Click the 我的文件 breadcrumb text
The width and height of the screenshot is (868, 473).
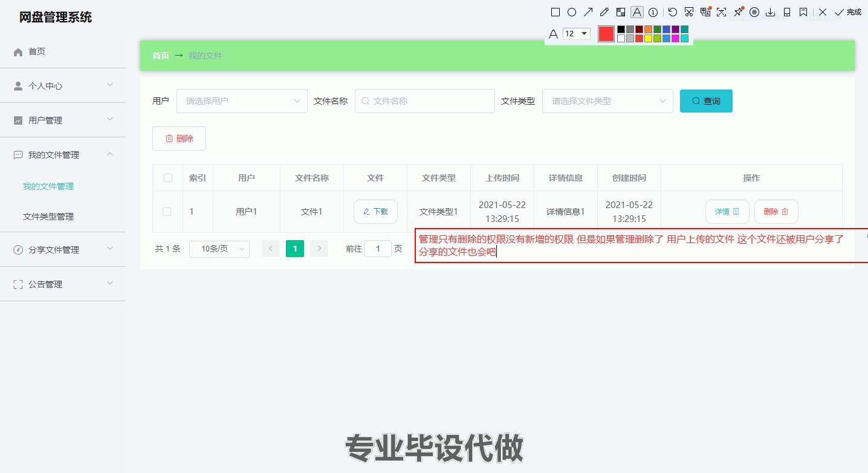206,56
